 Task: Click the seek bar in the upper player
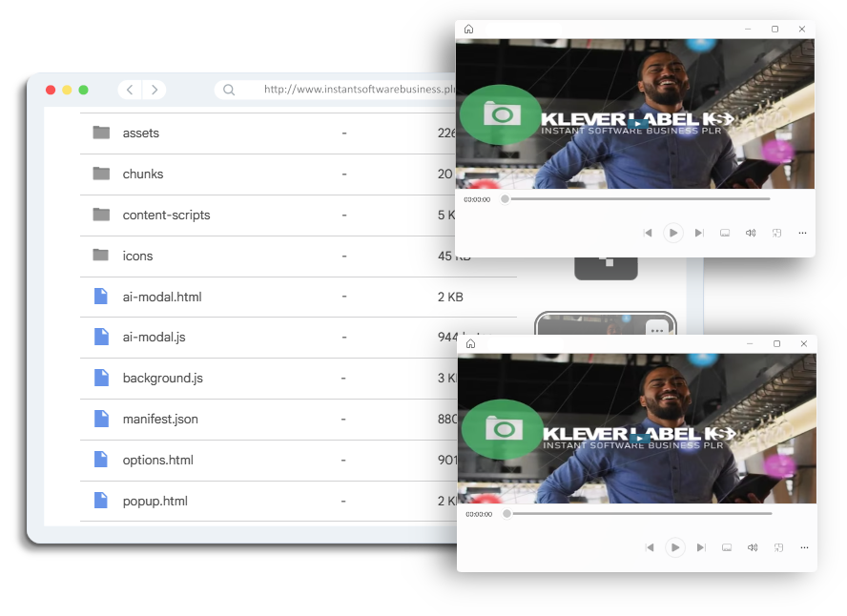click(x=636, y=199)
